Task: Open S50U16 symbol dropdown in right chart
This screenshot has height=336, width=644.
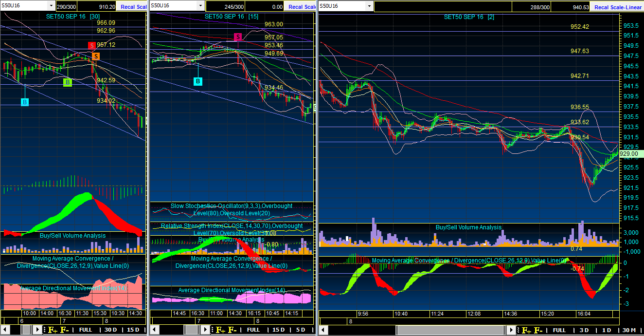Action: (370, 6)
